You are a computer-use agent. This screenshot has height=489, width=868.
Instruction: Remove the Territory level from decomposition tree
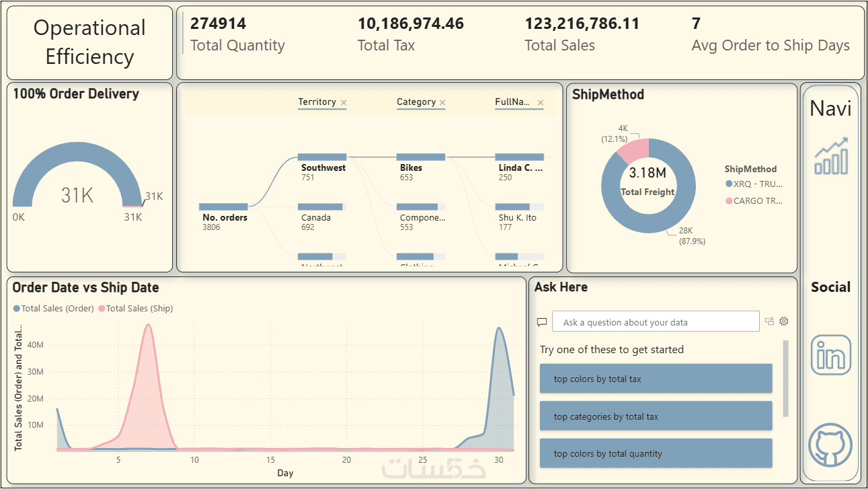click(344, 103)
